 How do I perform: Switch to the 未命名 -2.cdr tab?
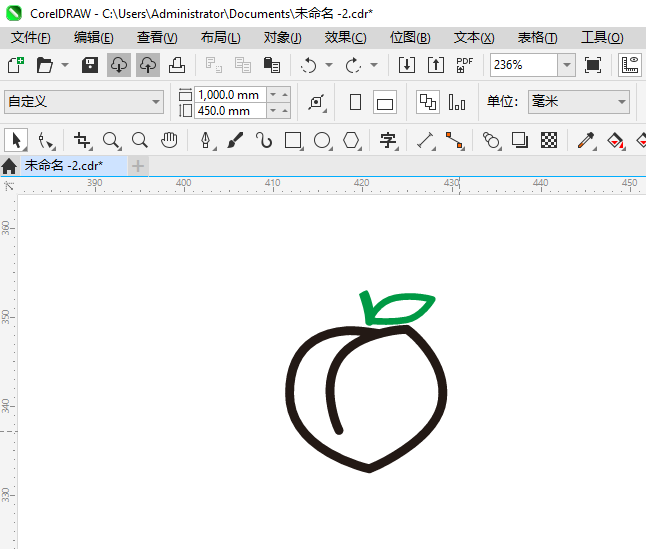[x=73, y=166]
